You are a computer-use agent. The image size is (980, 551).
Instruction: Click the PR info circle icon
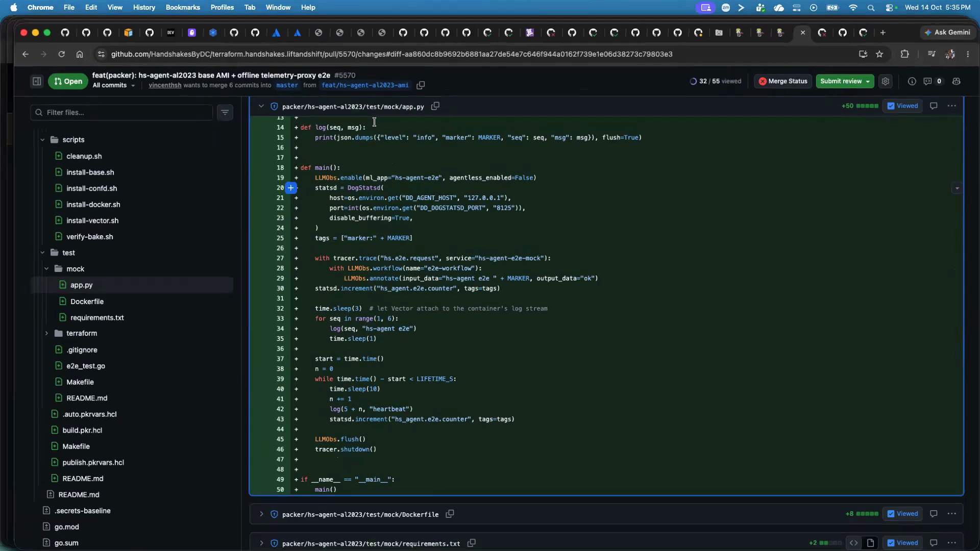912,81
